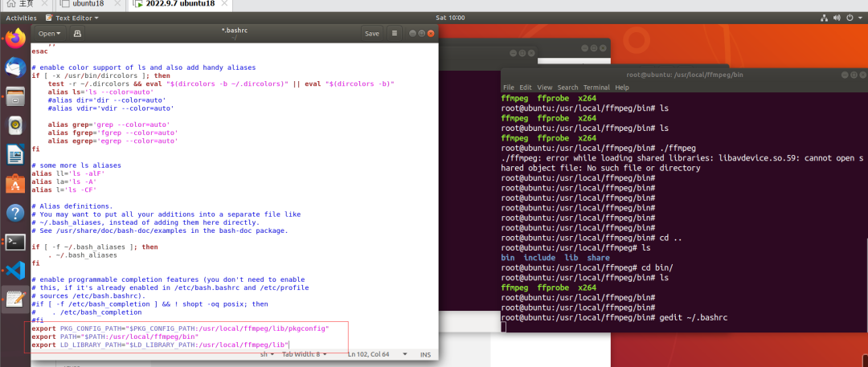868x367 pixels.
Task: Open the Files manager dock icon
Action: pos(14,97)
